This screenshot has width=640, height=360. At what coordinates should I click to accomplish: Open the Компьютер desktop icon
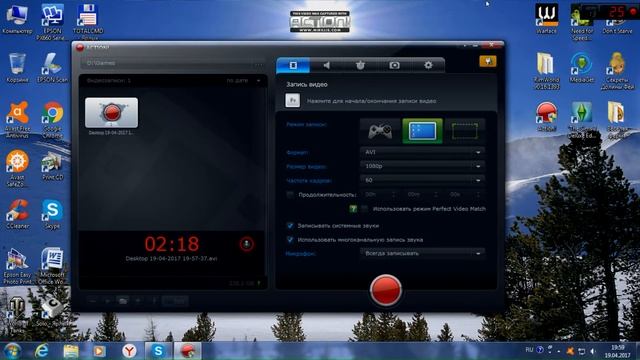click(17, 19)
